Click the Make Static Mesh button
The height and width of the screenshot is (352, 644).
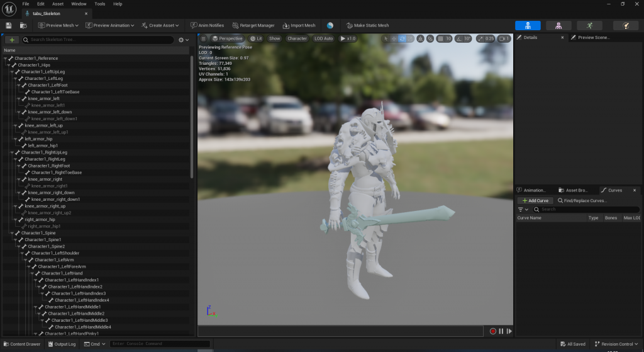click(368, 25)
